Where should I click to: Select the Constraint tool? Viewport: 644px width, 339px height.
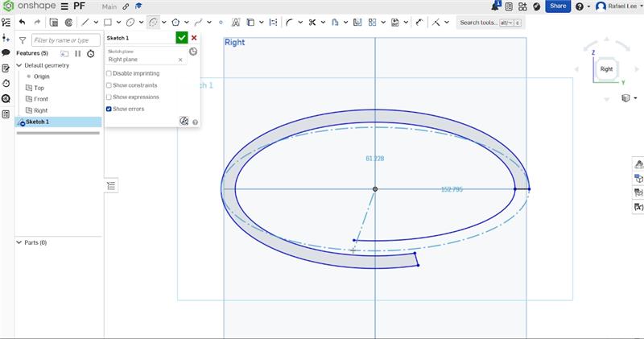(436, 23)
